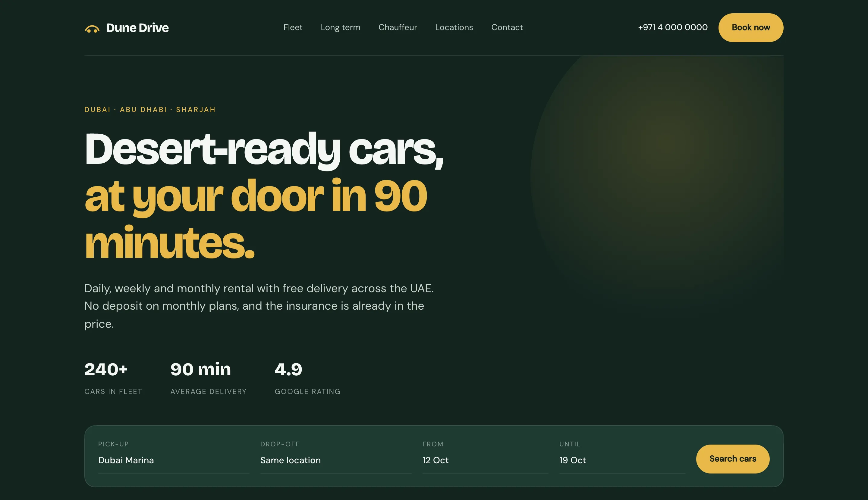
Task: Click the PICK-UP field label
Action: [113, 444]
